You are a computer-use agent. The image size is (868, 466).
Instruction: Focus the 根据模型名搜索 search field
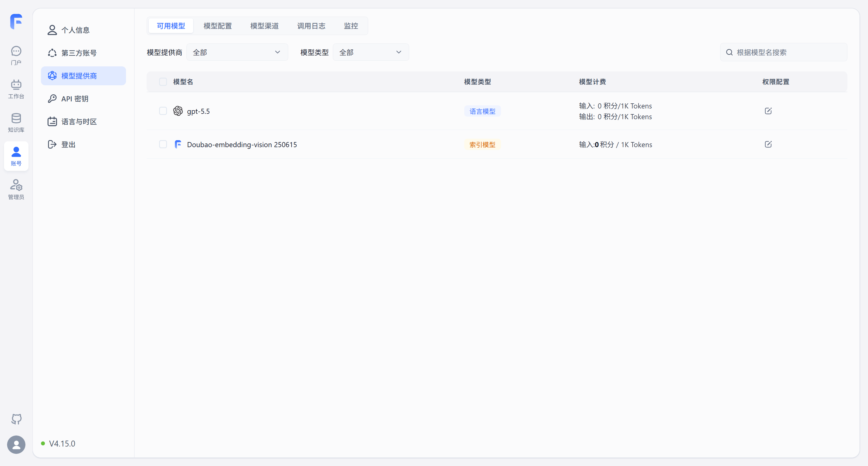(x=784, y=52)
